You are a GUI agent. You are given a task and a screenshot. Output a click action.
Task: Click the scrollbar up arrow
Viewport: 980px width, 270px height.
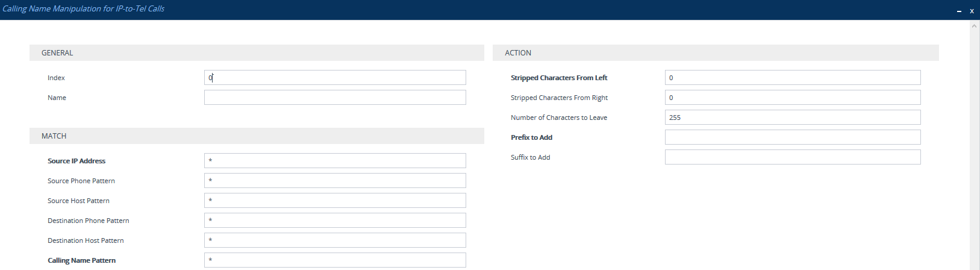click(x=975, y=26)
